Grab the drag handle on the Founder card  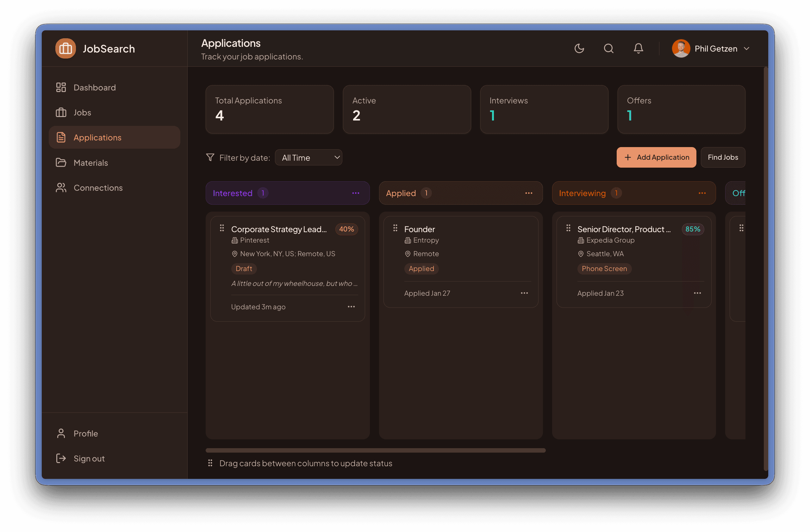(395, 228)
